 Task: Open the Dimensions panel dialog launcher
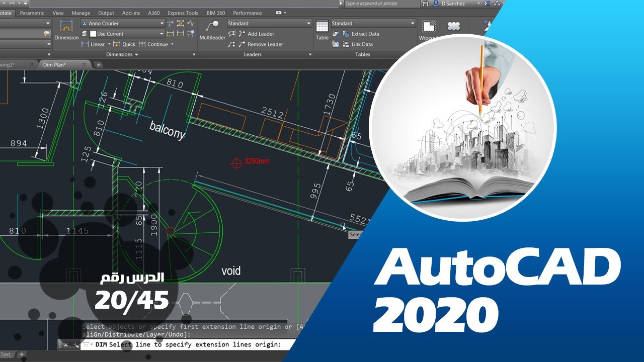coord(193,54)
